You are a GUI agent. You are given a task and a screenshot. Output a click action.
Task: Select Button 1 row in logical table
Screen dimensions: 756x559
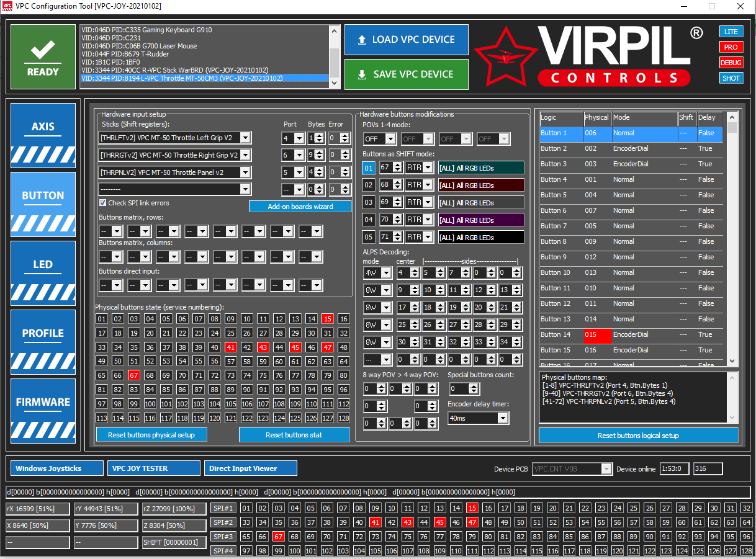pos(631,133)
